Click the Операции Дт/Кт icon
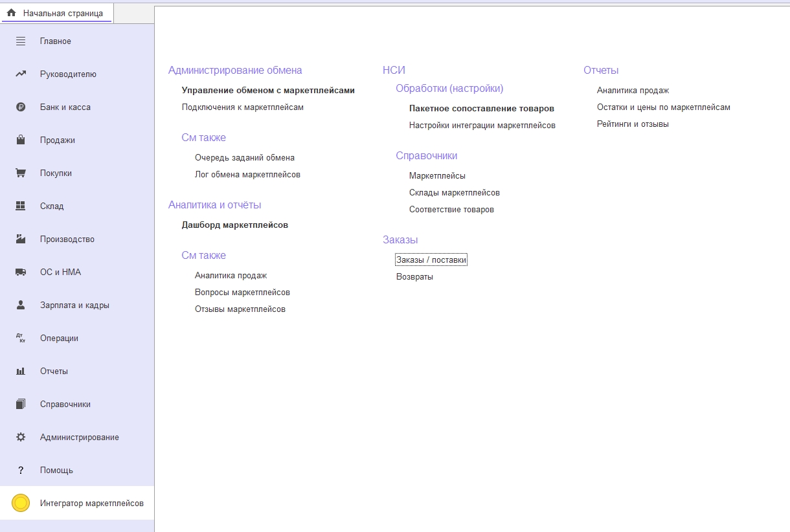 21,338
